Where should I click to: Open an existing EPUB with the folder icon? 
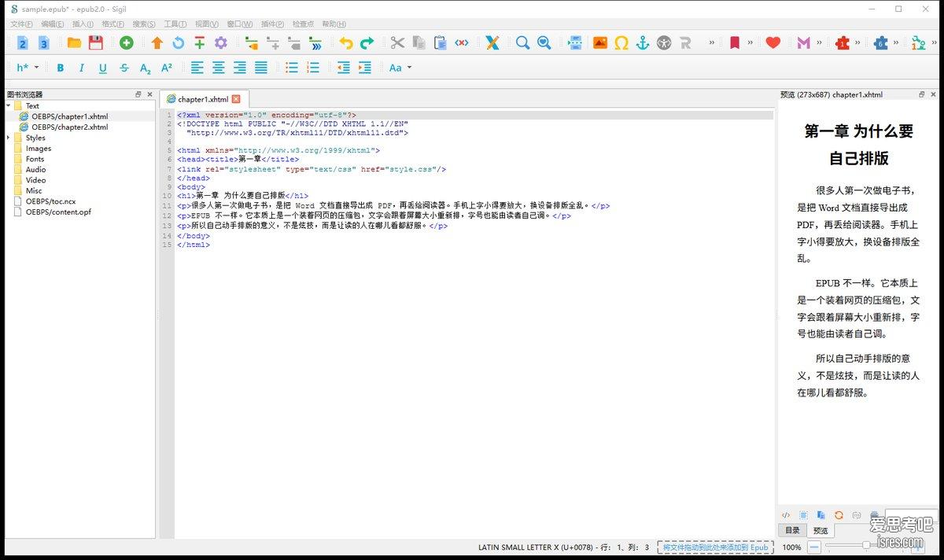pos(74,42)
